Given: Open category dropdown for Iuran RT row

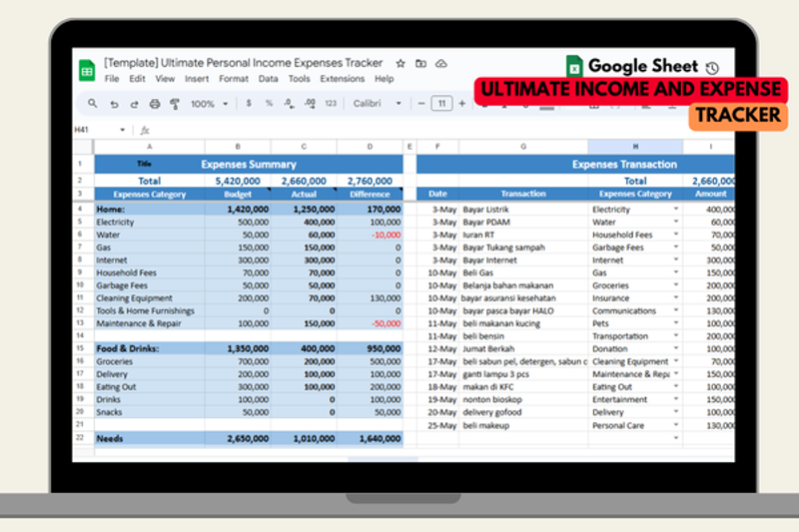Looking at the screenshot, I should click(676, 235).
